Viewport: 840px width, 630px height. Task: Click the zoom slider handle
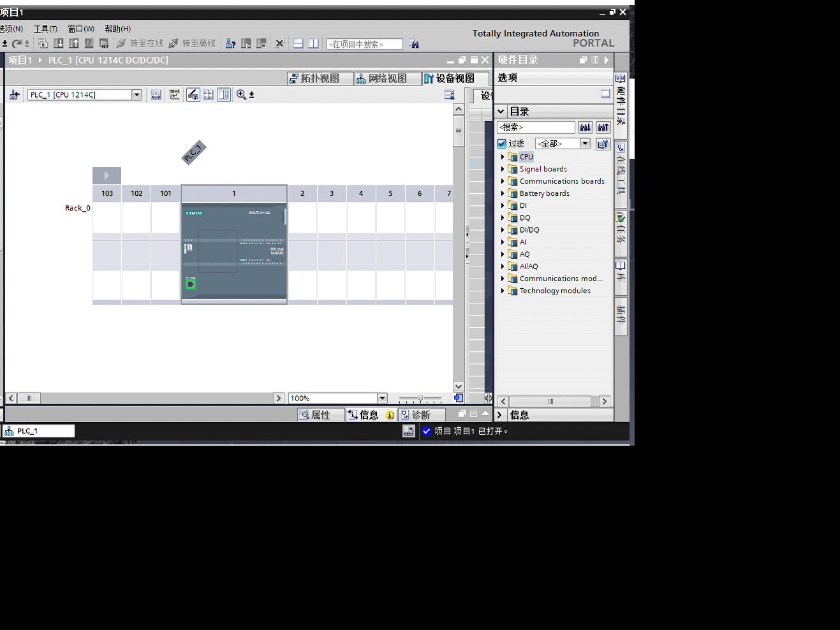420,398
